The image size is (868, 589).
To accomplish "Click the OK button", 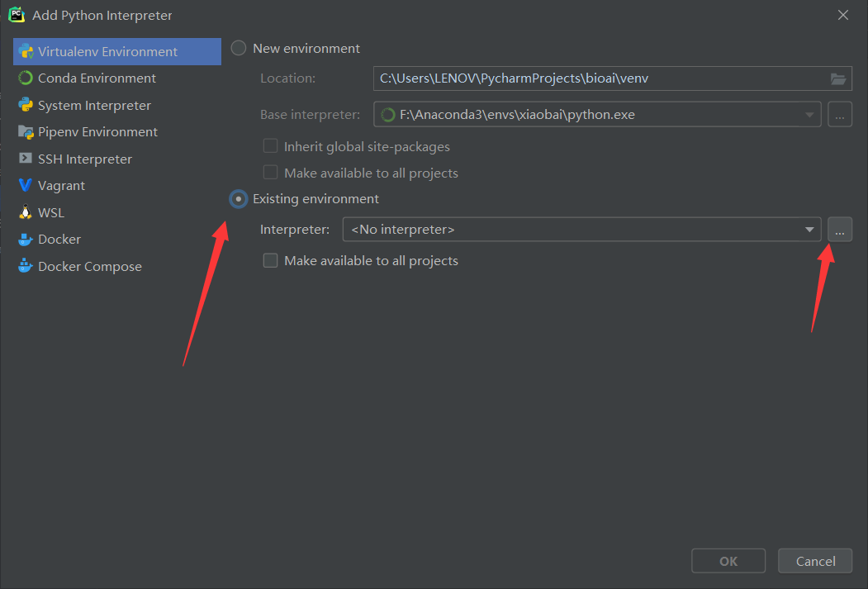I will pos(728,561).
